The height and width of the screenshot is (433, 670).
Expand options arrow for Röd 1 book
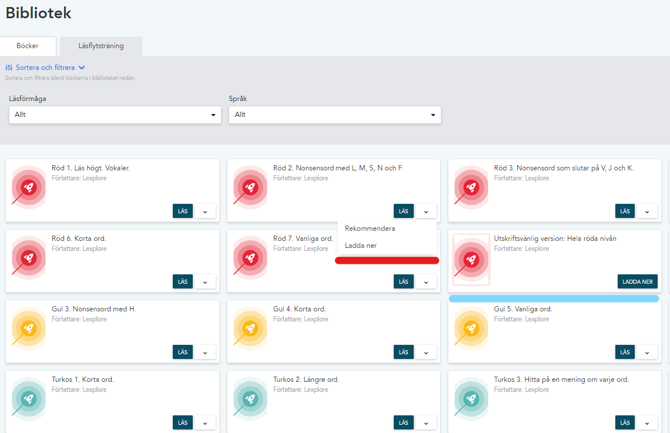[x=205, y=212]
